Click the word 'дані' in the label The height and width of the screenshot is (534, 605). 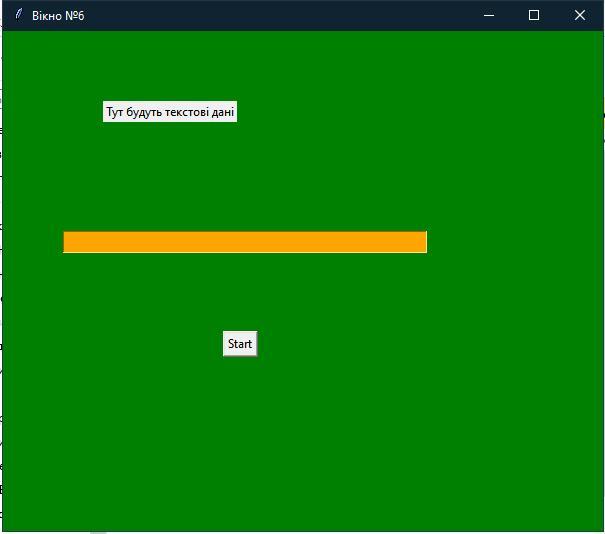pos(222,112)
